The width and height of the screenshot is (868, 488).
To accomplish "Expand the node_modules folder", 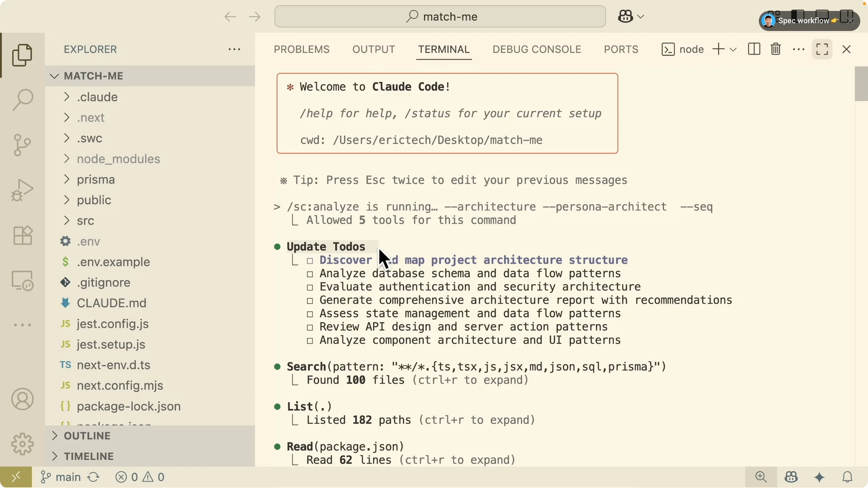I will (x=150, y=159).
